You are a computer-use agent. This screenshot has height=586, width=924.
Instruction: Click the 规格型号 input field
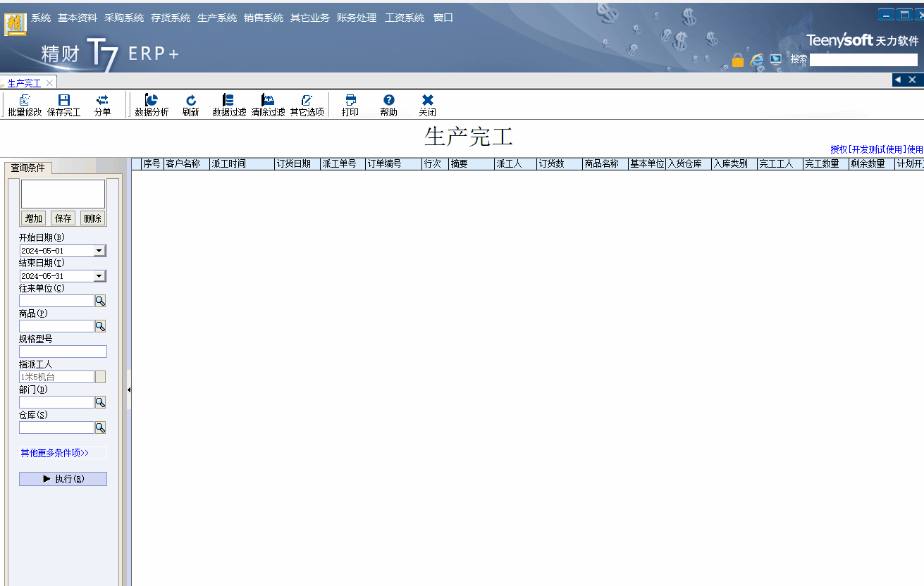click(63, 351)
